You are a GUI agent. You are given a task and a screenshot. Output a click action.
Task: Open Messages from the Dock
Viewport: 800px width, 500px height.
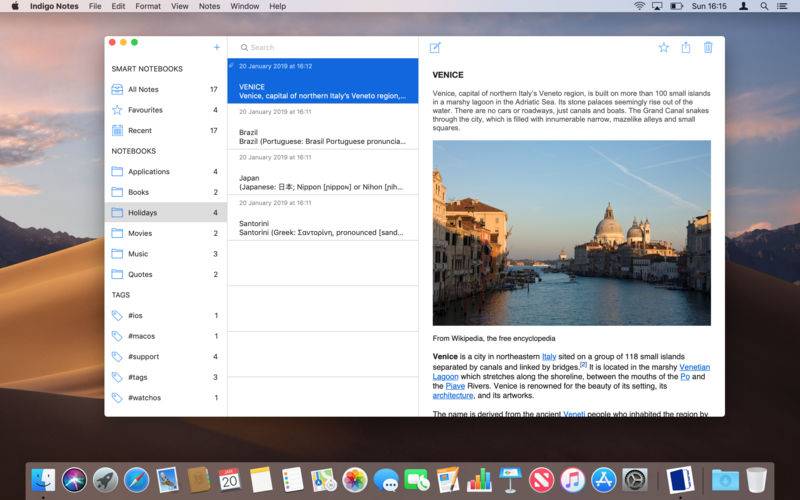coord(386,480)
